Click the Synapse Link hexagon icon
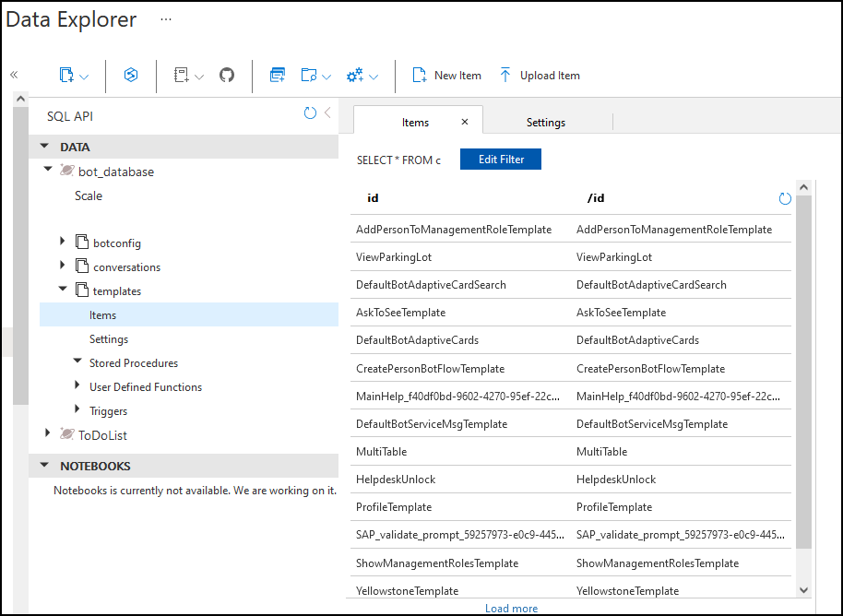843x616 pixels. 131,76
